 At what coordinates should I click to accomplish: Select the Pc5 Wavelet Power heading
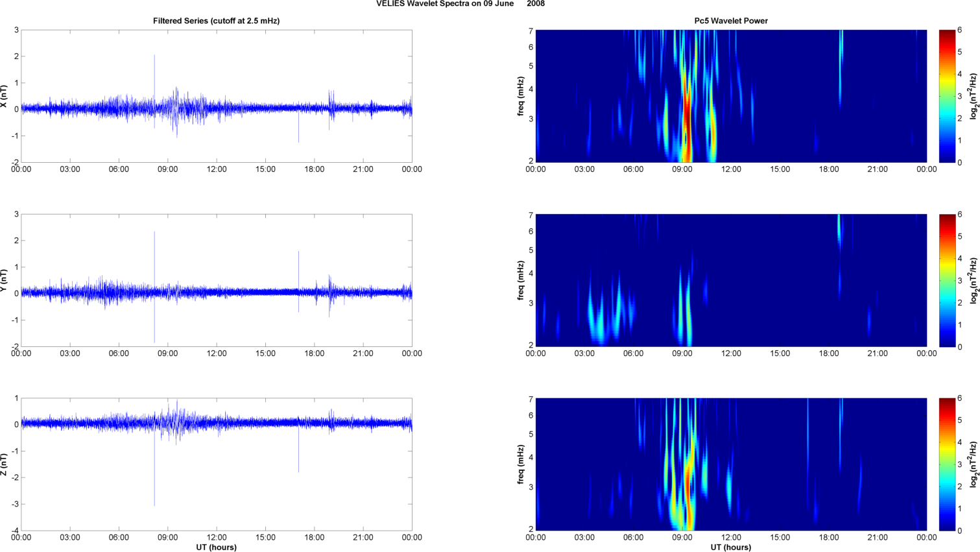coord(731,21)
